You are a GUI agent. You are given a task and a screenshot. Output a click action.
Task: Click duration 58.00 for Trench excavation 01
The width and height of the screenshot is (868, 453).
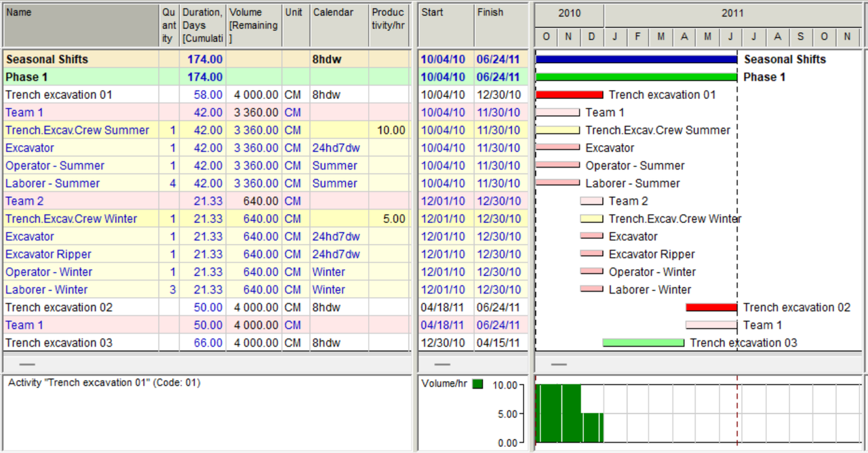coord(208,95)
